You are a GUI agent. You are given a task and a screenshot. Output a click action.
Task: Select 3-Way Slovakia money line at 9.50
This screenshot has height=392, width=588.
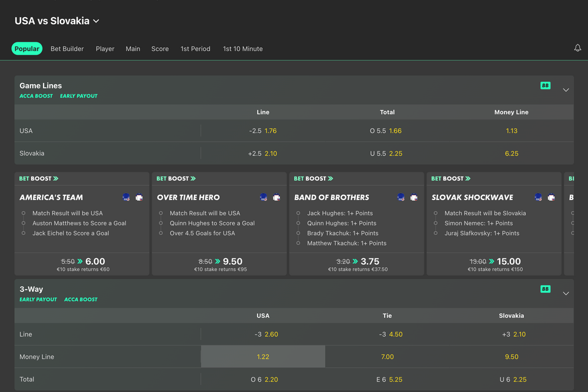pyautogui.click(x=512, y=357)
